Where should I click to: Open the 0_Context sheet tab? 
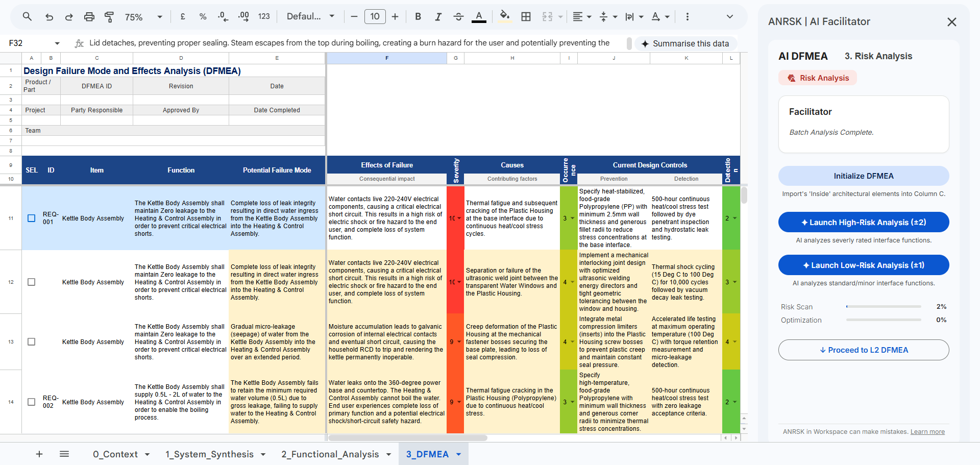(x=115, y=454)
